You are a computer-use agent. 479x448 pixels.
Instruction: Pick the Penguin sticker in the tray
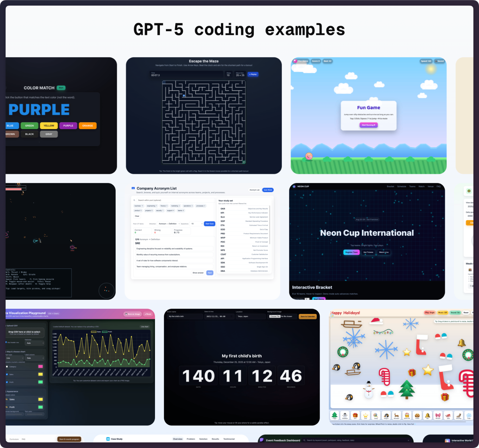pyautogui.click(x=386, y=415)
